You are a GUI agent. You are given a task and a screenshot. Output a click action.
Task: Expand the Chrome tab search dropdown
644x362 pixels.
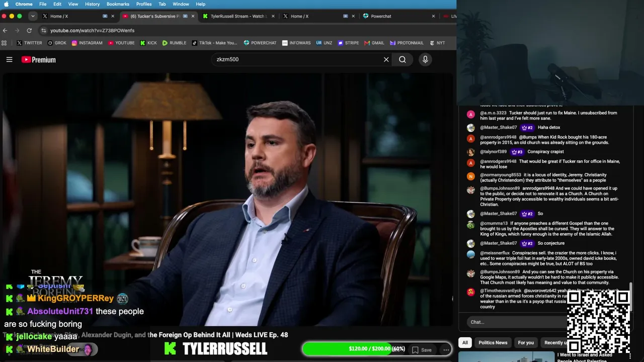(x=33, y=16)
